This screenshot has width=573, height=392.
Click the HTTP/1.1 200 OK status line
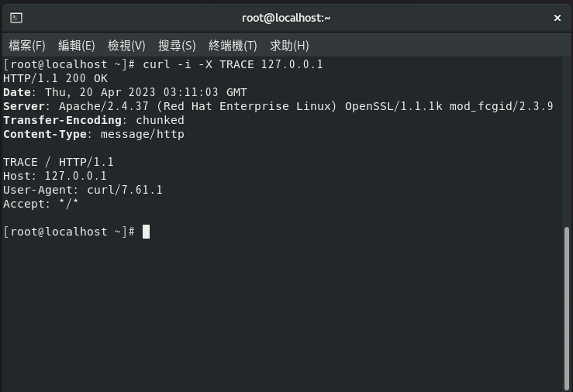pyautogui.click(x=56, y=78)
